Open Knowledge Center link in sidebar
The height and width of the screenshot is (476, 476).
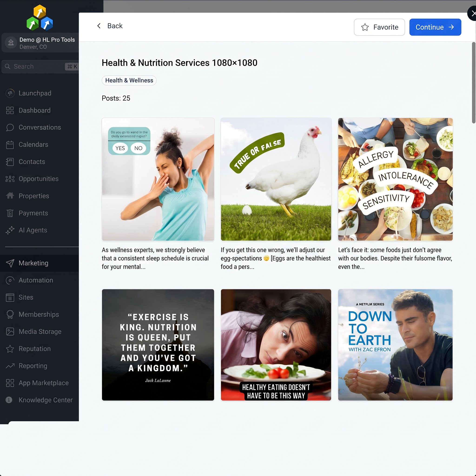(40, 400)
